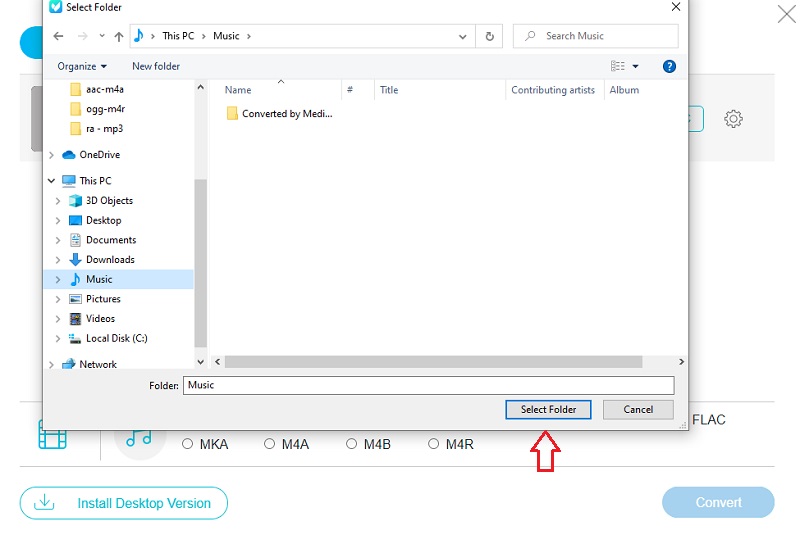Screen dimensions: 800x535
Task: Expand the Downloads tree node
Action: tap(58, 260)
